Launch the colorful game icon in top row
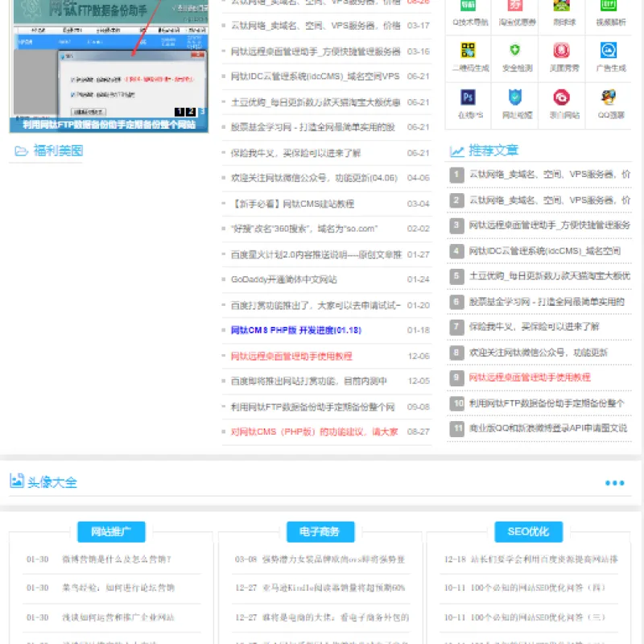This screenshot has width=644, height=644. click(561, 6)
